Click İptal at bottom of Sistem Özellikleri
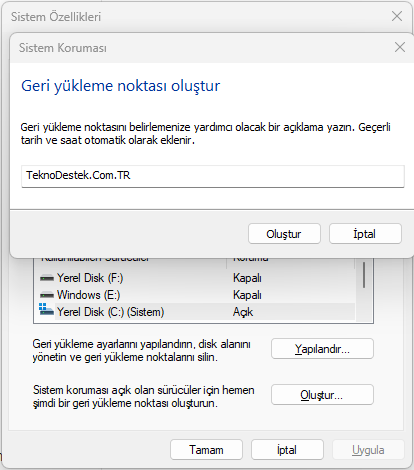414x470 pixels. click(287, 450)
